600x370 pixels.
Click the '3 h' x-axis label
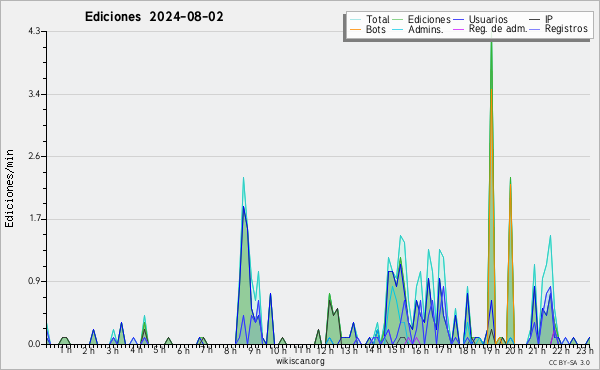[112, 351]
